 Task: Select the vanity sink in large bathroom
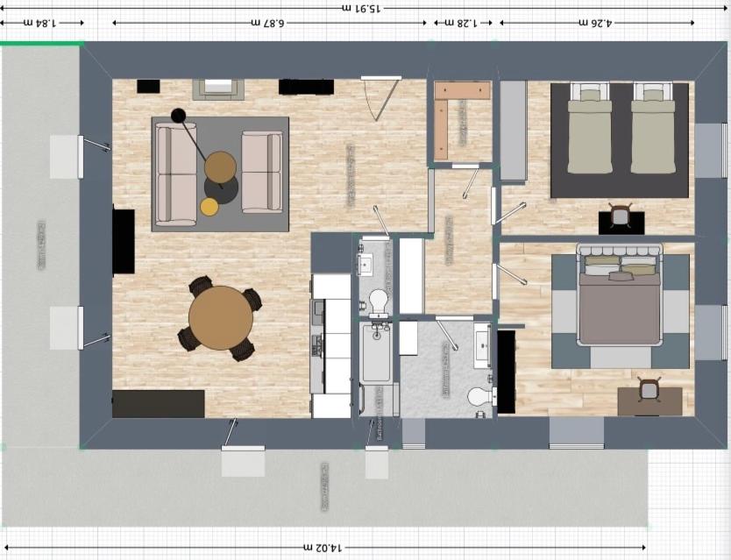tap(483, 344)
